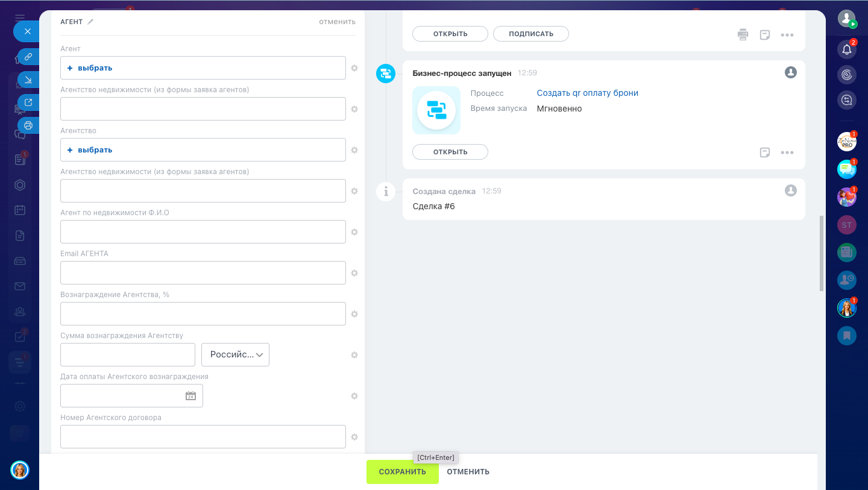The height and width of the screenshot is (490, 868).
Task: Open the "ST" contact in right rail
Action: pyautogui.click(x=847, y=225)
